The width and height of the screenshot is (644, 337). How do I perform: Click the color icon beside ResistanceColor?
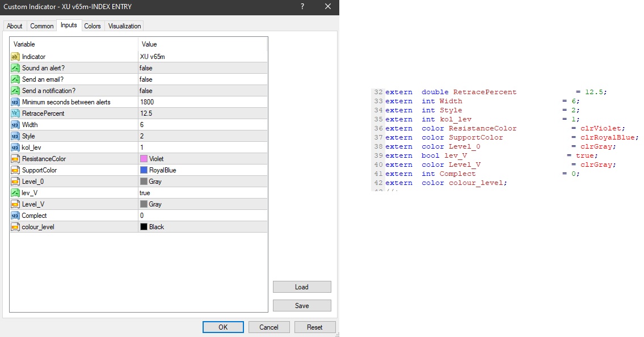coord(15,159)
